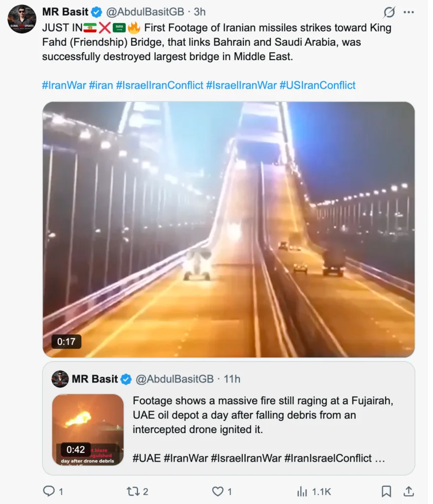Follow the #IsraelIranConflict hashtag

(x=160, y=85)
